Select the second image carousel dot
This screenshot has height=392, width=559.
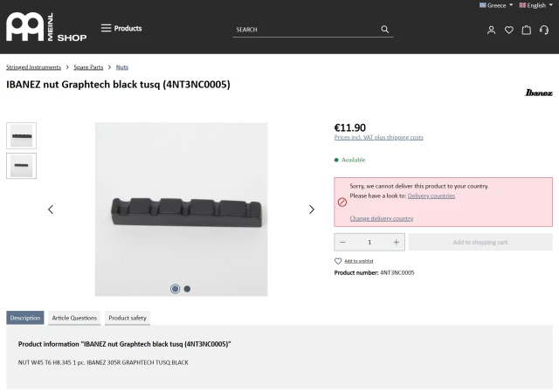[x=187, y=289]
